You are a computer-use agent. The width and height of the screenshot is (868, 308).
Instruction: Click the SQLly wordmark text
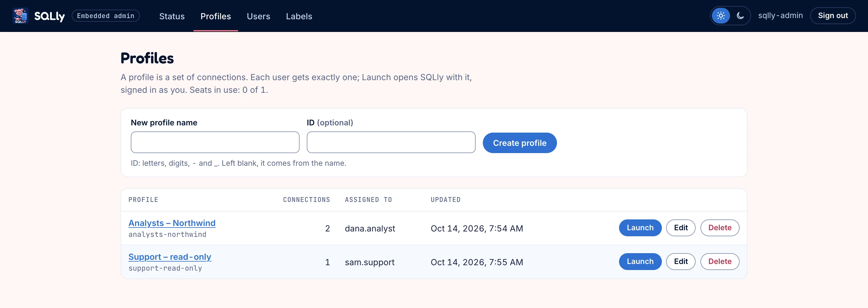[x=49, y=16]
